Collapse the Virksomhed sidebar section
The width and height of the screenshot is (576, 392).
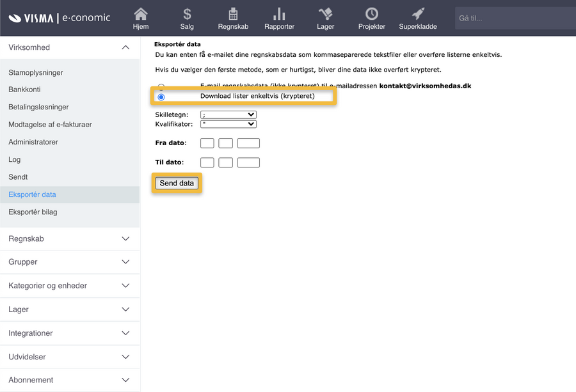point(125,47)
